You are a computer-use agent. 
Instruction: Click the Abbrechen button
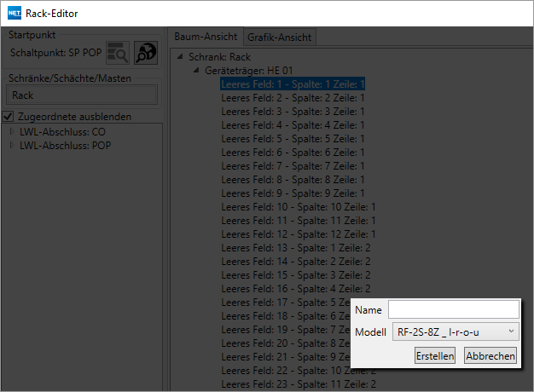(490, 355)
